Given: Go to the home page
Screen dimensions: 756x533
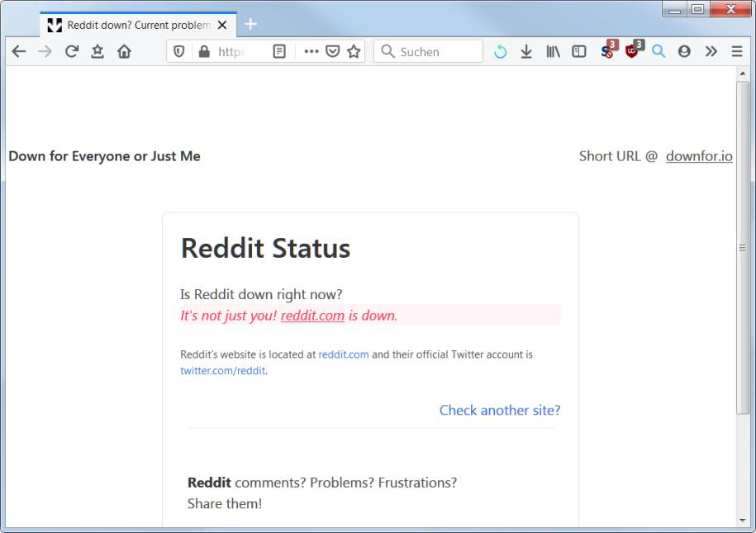Looking at the screenshot, I should coord(124,51).
